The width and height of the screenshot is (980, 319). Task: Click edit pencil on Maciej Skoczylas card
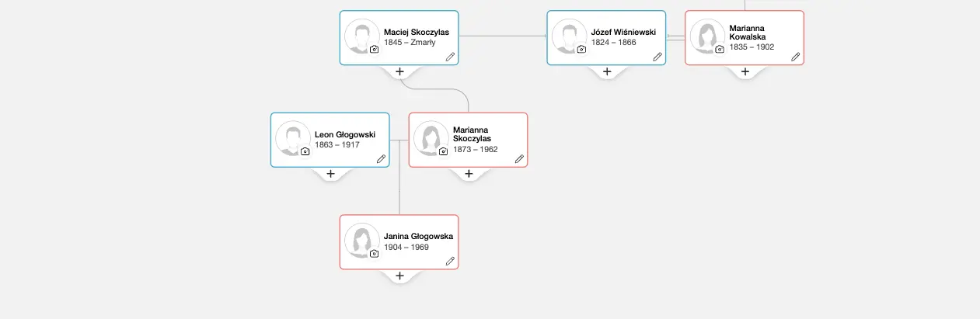[x=450, y=57]
